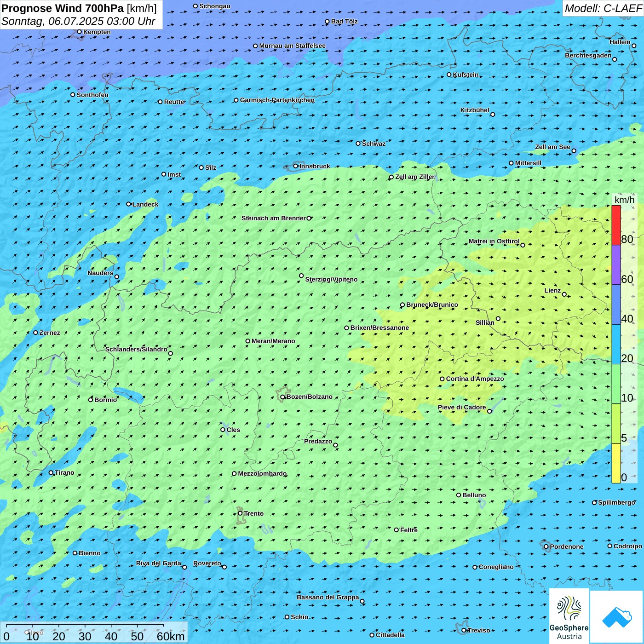Click the Meran/Merano city label

[273, 341]
